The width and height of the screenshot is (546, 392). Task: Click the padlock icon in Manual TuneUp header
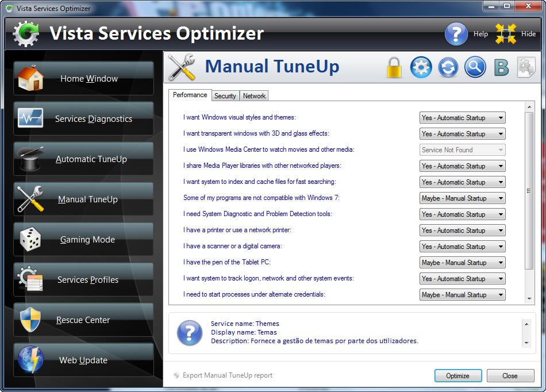pyautogui.click(x=394, y=67)
